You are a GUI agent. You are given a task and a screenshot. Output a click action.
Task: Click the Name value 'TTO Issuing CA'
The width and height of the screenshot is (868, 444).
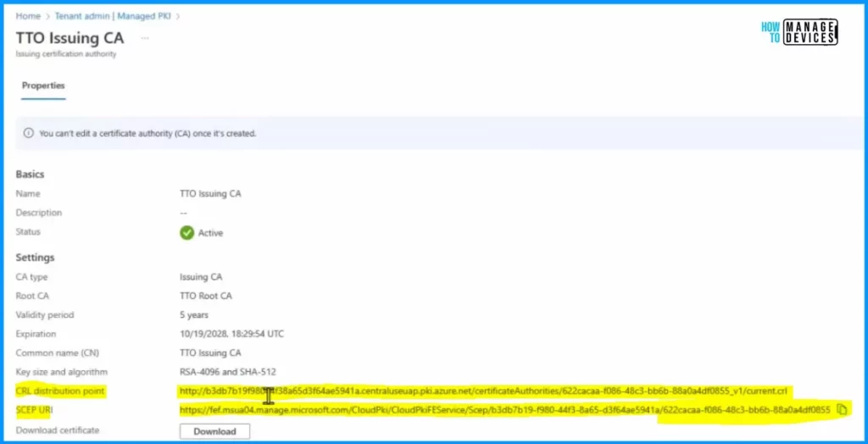[210, 194]
